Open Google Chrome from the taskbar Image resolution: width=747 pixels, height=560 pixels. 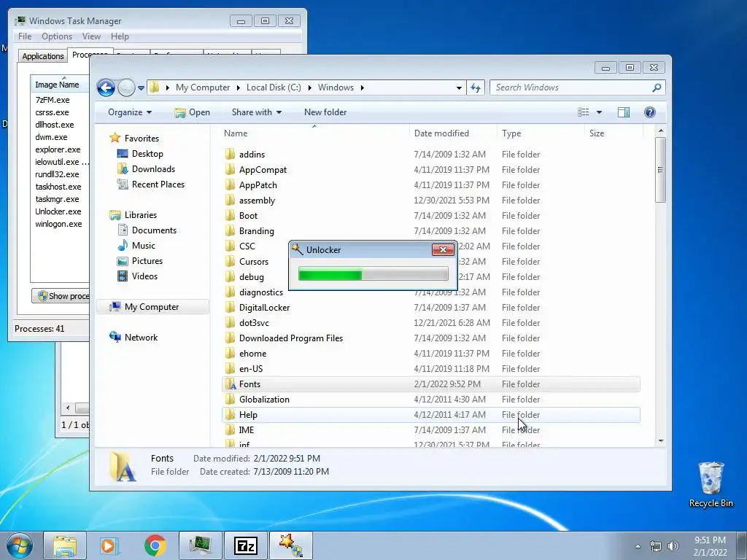155,545
